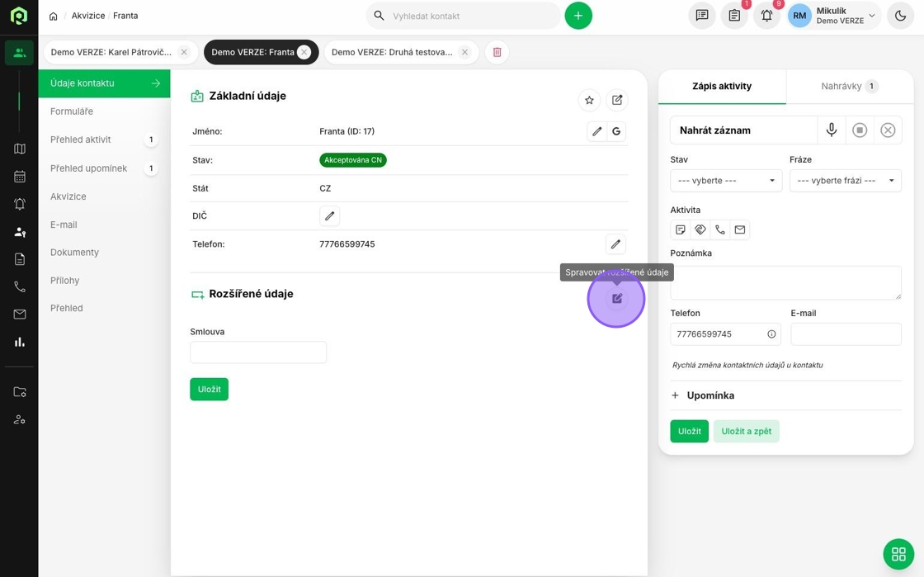Screen dimensions: 924x577
Task: Click the microphone record icon
Action: [832, 130]
